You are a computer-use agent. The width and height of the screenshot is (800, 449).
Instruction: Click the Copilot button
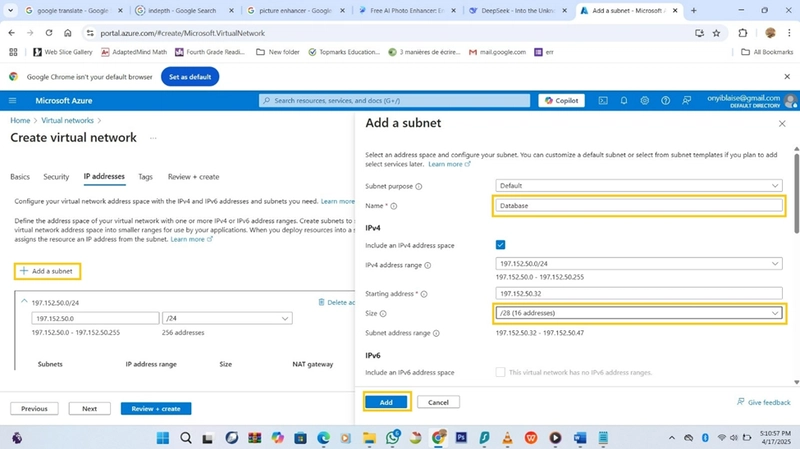pos(561,101)
